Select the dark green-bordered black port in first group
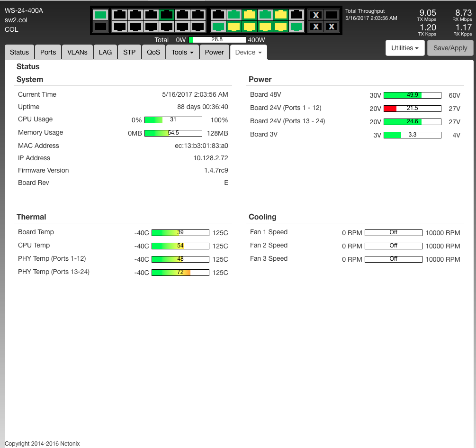476x448 pixels. pyautogui.click(x=166, y=15)
